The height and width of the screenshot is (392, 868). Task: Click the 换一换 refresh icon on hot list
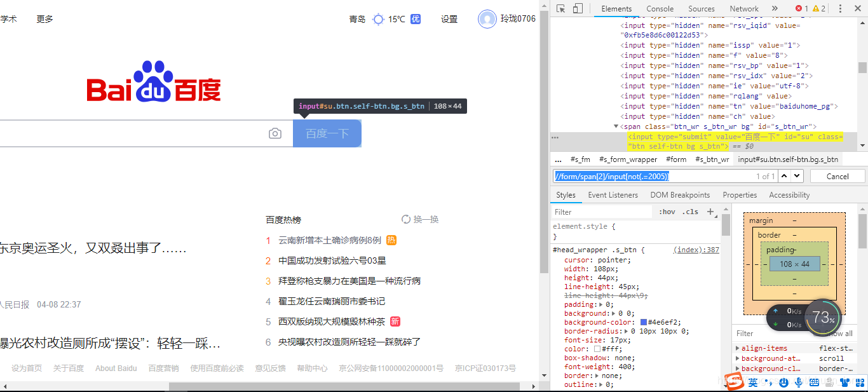tap(406, 219)
